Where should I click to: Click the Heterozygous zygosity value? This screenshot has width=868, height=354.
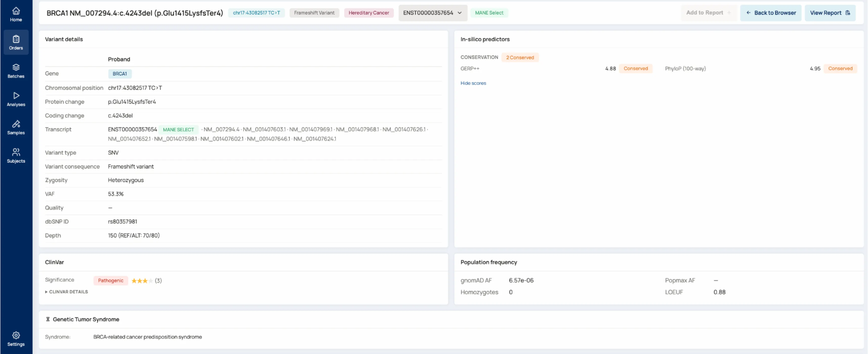tap(126, 180)
